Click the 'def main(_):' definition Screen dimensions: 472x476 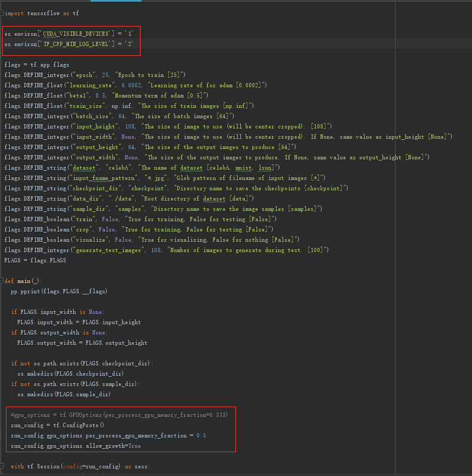[x=23, y=281]
